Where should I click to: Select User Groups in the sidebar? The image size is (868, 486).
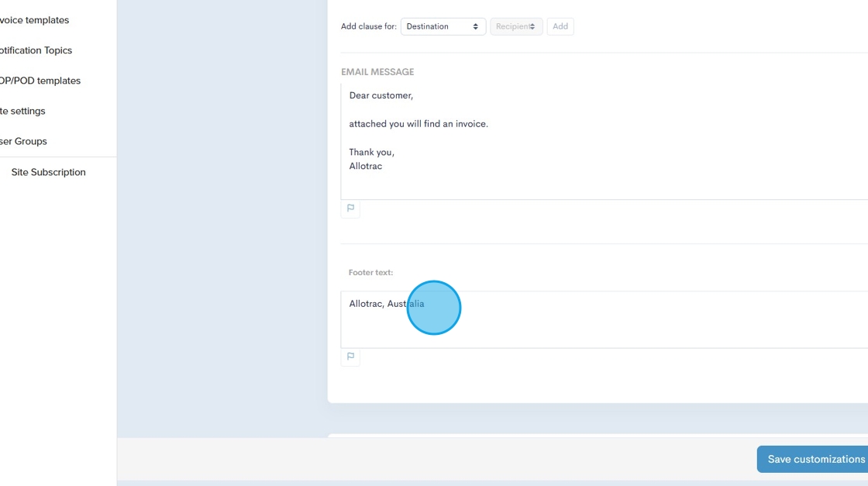point(23,141)
